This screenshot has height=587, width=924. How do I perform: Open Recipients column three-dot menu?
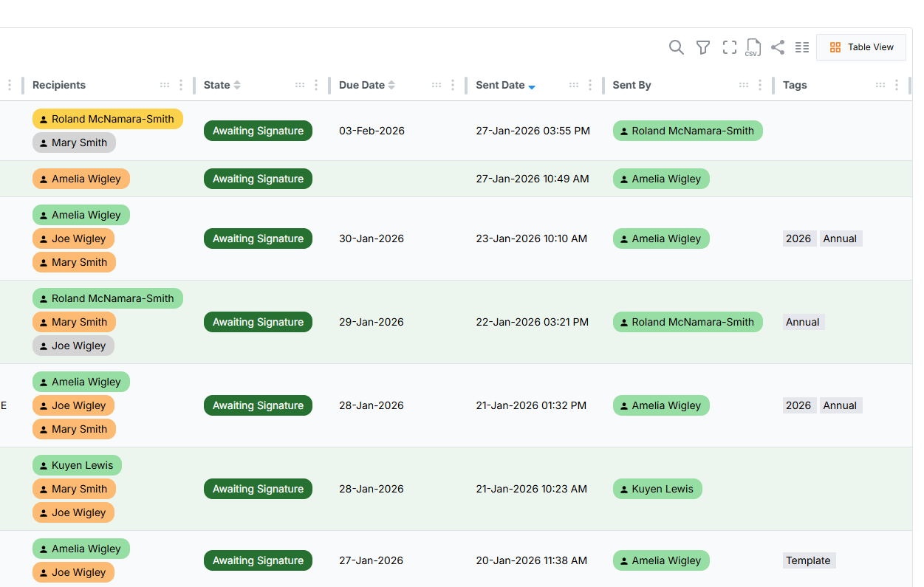(x=181, y=85)
